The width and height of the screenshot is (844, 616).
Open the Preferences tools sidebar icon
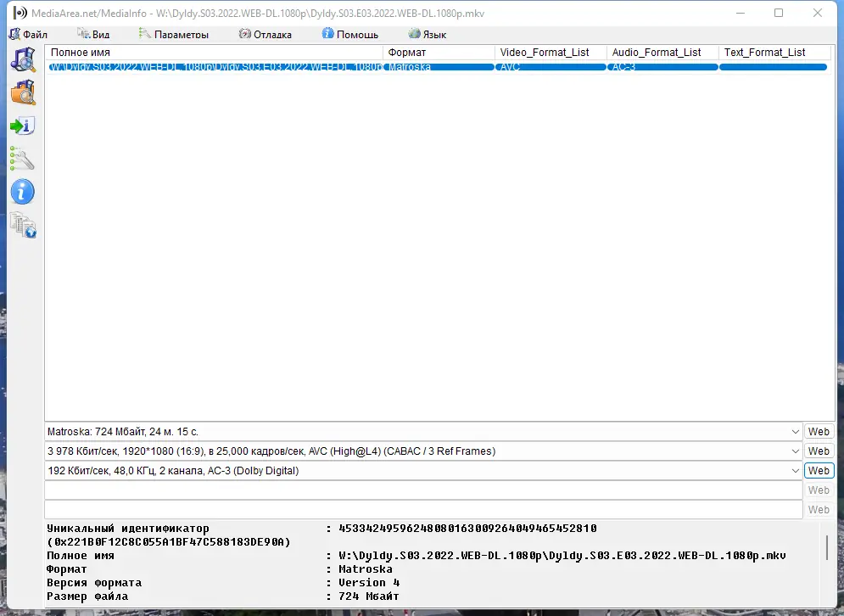pyautogui.click(x=22, y=159)
